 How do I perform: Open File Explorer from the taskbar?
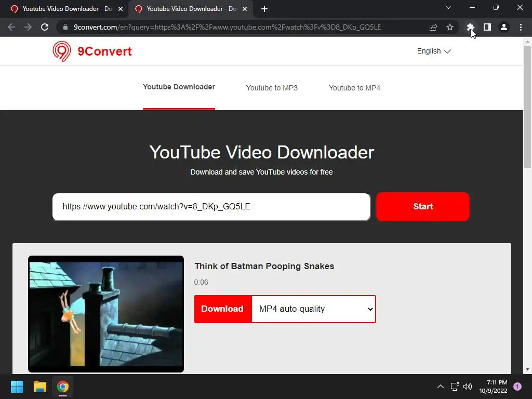point(39,387)
